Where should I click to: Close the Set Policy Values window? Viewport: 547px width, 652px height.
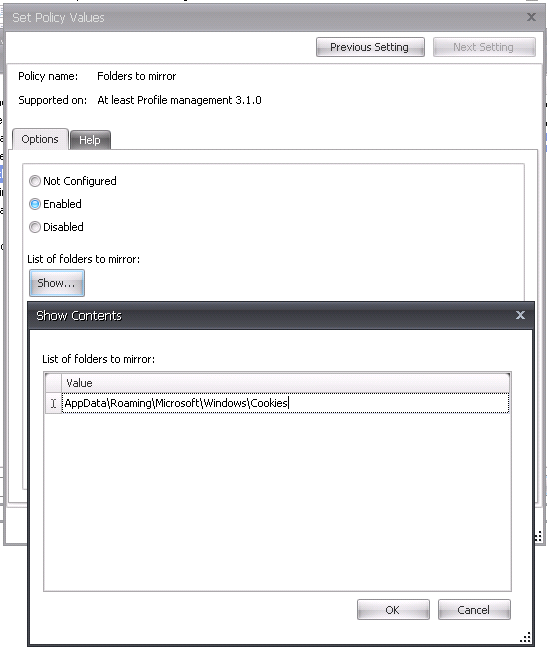click(x=531, y=17)
